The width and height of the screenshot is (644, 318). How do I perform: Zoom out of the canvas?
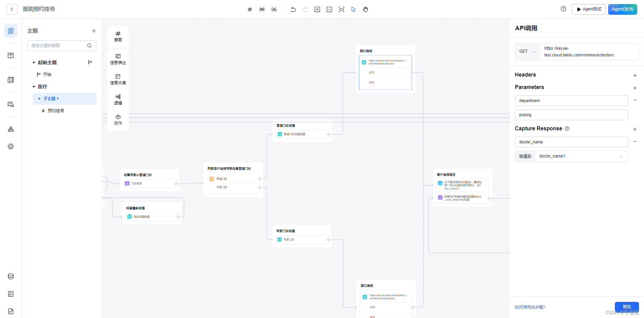coord(329,9)
